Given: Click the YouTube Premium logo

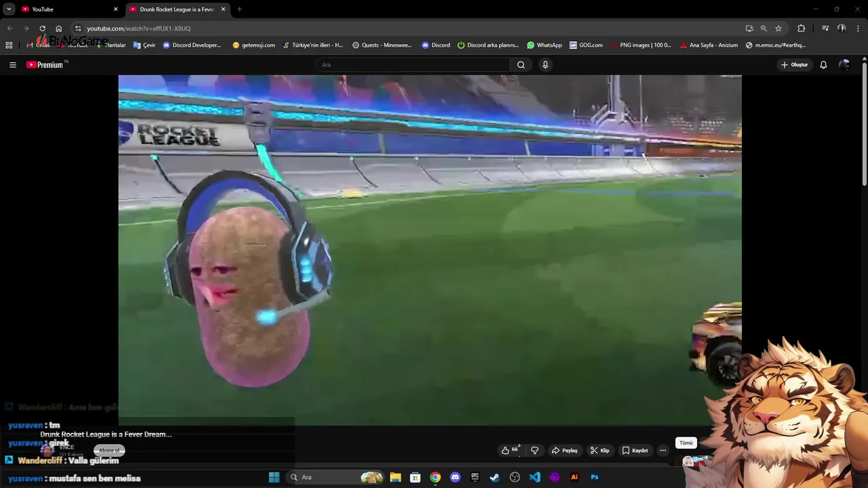Looking at the screenshot, I should [x=45, y=65].
